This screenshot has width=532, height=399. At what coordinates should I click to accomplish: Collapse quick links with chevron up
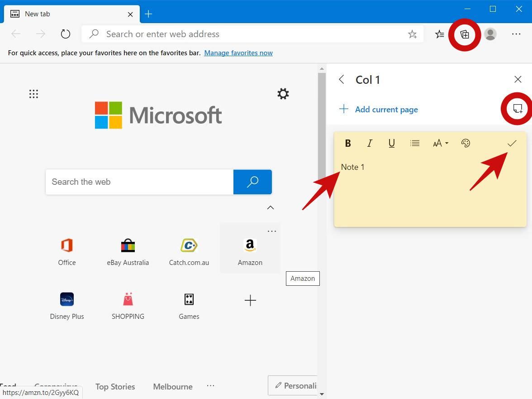tap(271, 207)
